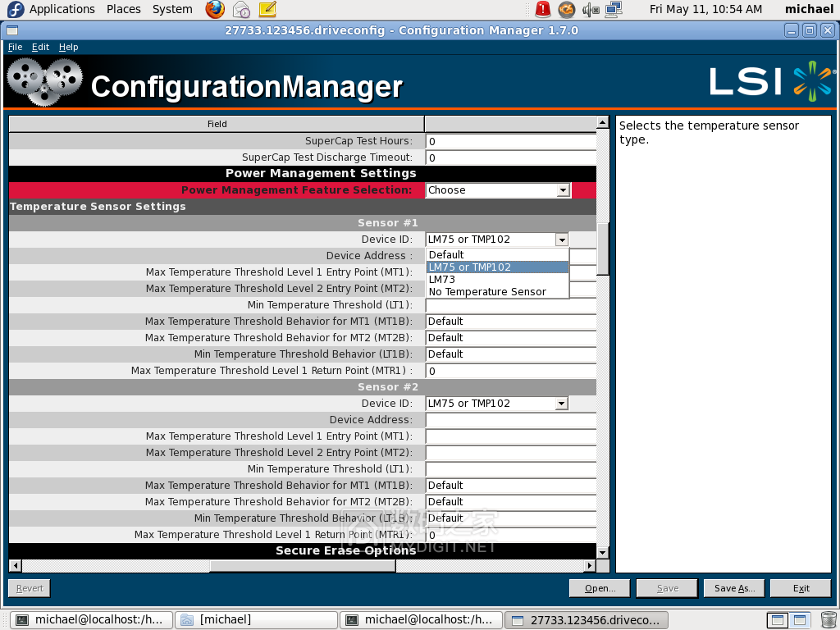Click the michael user name in top panel
The height and width of the screenshot is (630, 840).
[809, 9]
